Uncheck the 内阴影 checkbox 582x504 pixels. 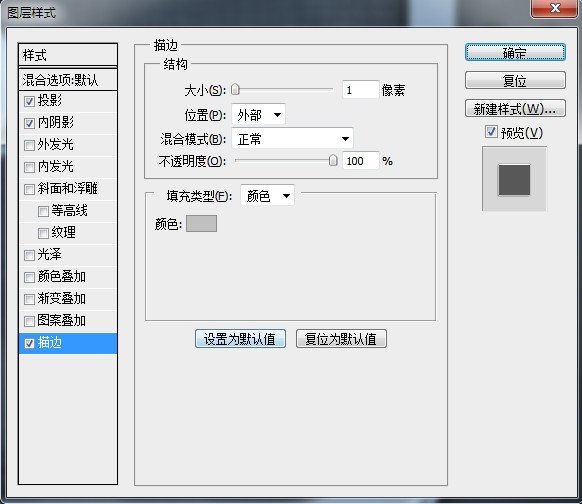[29, 123]
